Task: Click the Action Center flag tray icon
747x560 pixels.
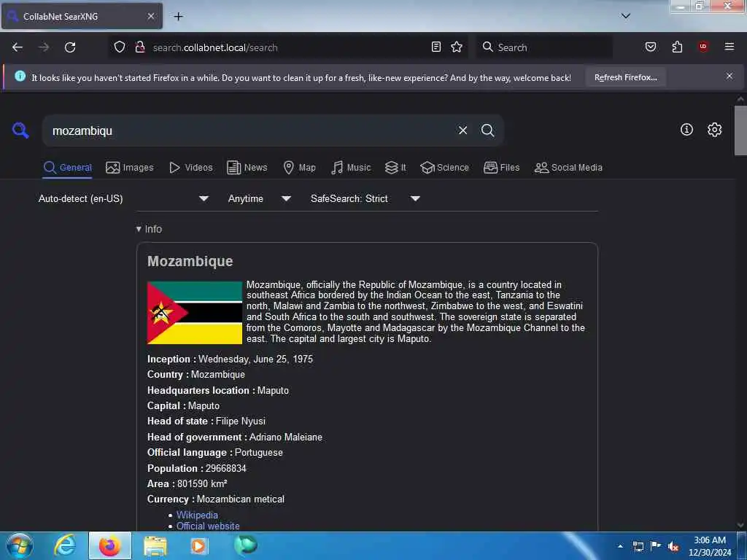Action: click(x=656, y=545)
